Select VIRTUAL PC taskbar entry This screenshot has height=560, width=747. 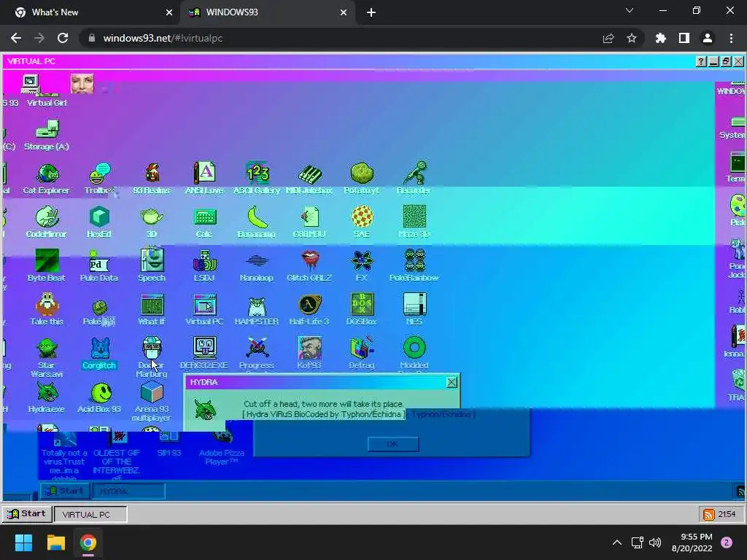pos(90,514)
